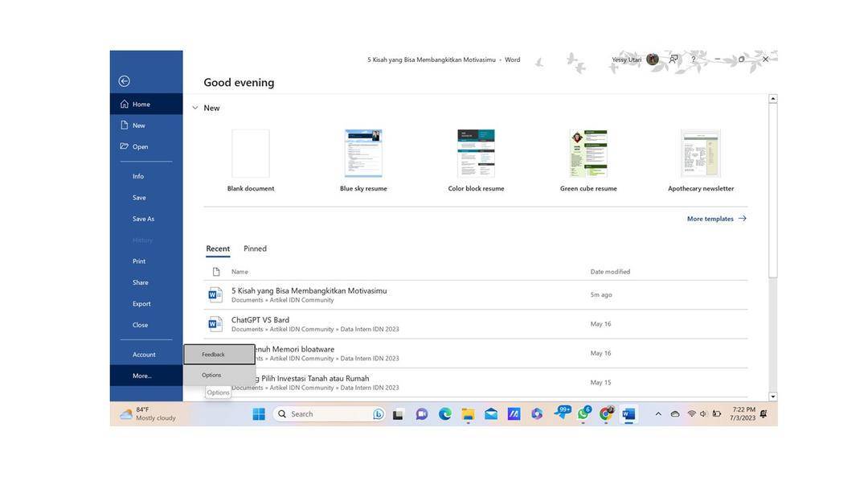Open the Mail app from taskbar
Viewport: 868px width, 489px height.
[x=491, y=414]
